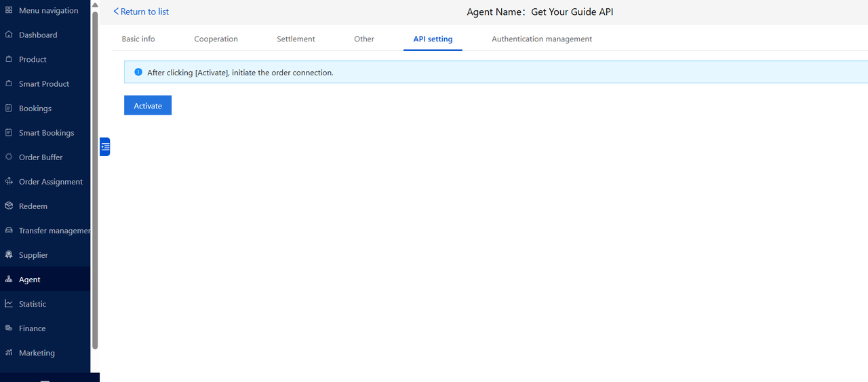Collapse sidebar using blue toggle handle
The height and width of the screenshot is (382, 868).
coord(104,147)
